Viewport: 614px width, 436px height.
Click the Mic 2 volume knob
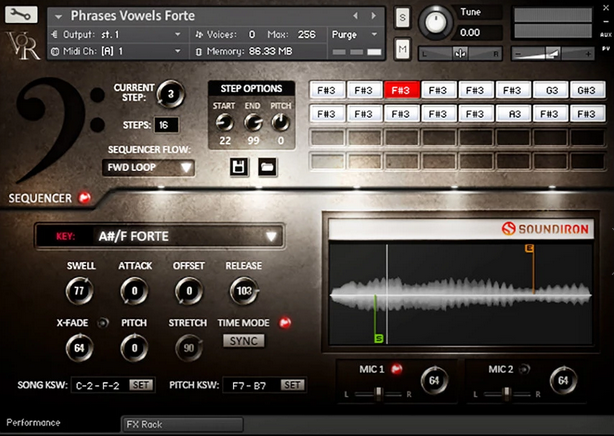point(563,380)
